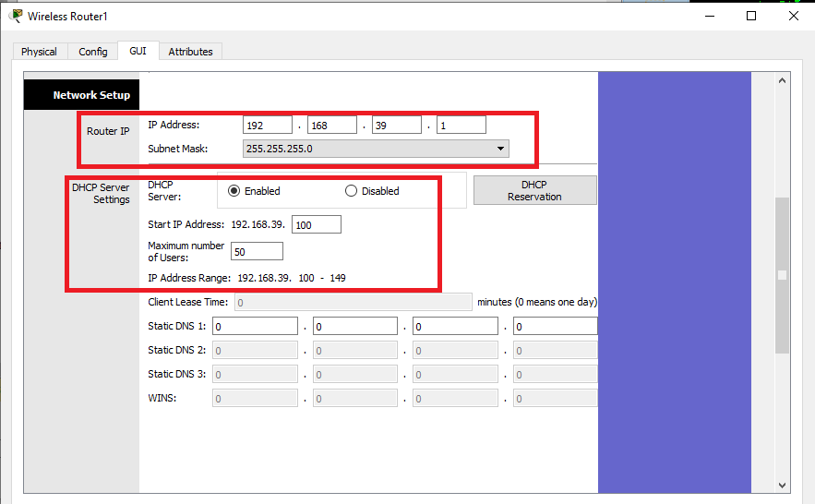Image resolution: width=815 pixels, height=504 pixels.
Task: Click the Client Lease Time field
Action: [x=354, y=303]
